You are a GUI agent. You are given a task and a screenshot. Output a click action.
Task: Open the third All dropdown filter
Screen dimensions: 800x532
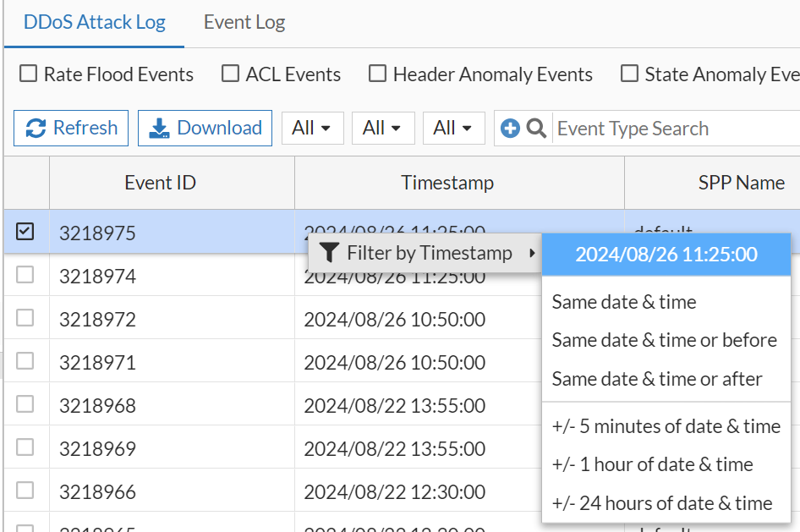point(454,128)
